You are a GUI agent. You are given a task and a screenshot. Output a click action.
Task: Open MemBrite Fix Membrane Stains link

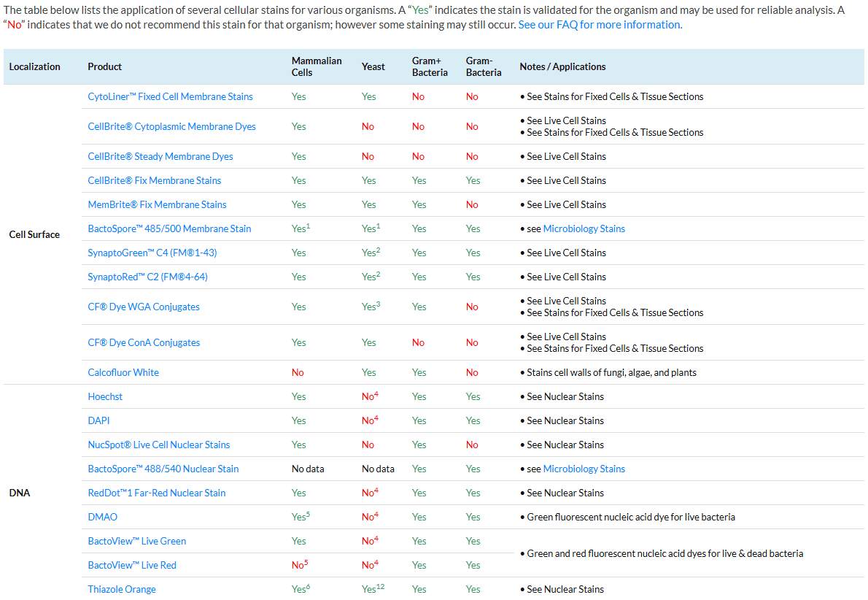point(157,204)
